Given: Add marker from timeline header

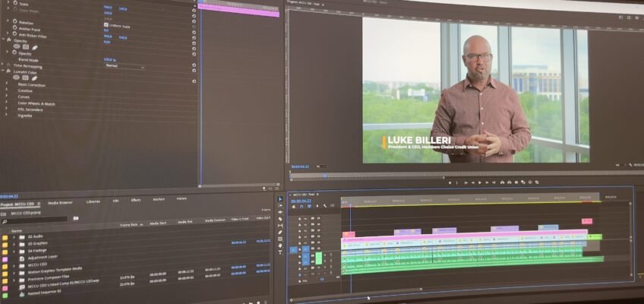Looking at the screenshot, I should [x=317, y=206].
